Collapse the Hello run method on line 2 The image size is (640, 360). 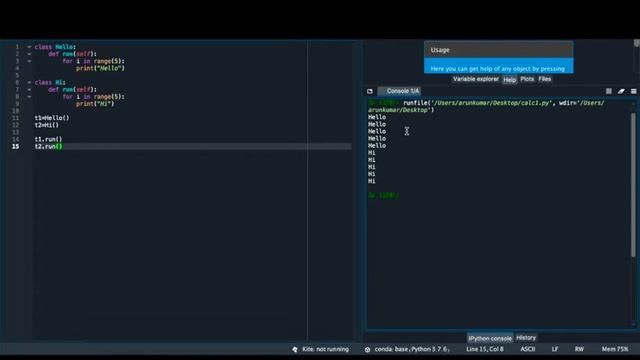click(x=29, y=54)
